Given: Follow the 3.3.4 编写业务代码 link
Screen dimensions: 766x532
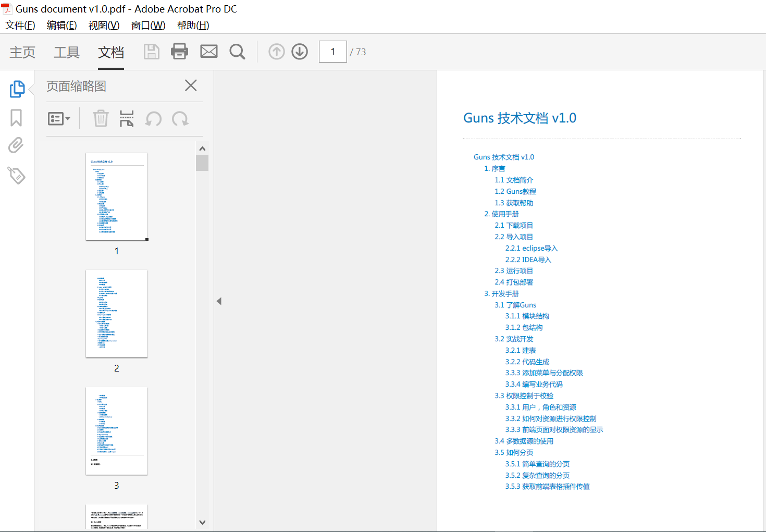Looking at the screenshot, I should click(534, 384).
